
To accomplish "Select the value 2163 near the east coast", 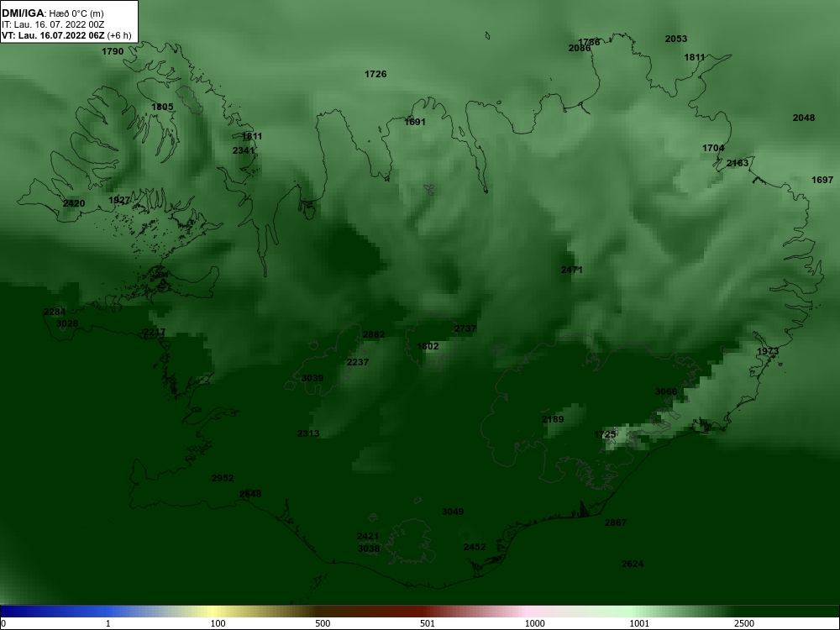I will click(x=738, y=164).
